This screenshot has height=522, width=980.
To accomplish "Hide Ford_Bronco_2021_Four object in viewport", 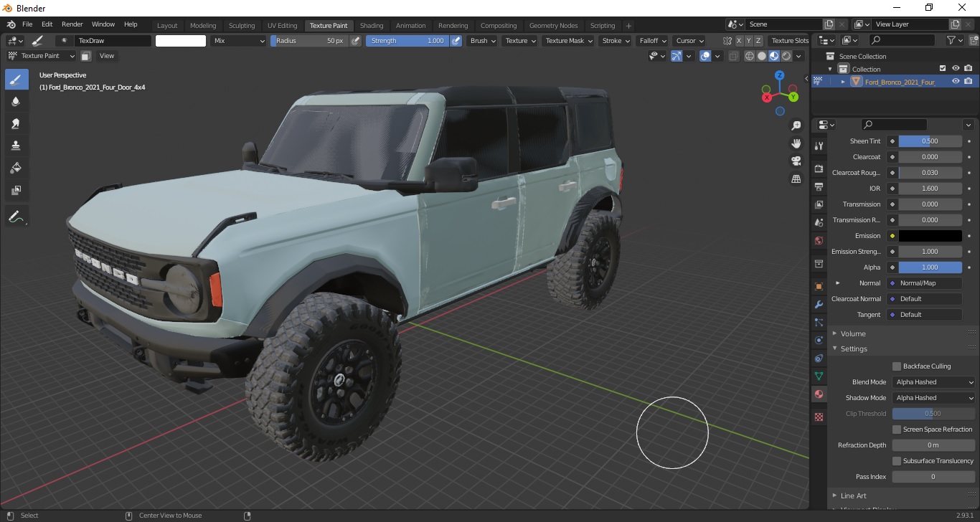I will pyautogui.click(x=956, y=82).
